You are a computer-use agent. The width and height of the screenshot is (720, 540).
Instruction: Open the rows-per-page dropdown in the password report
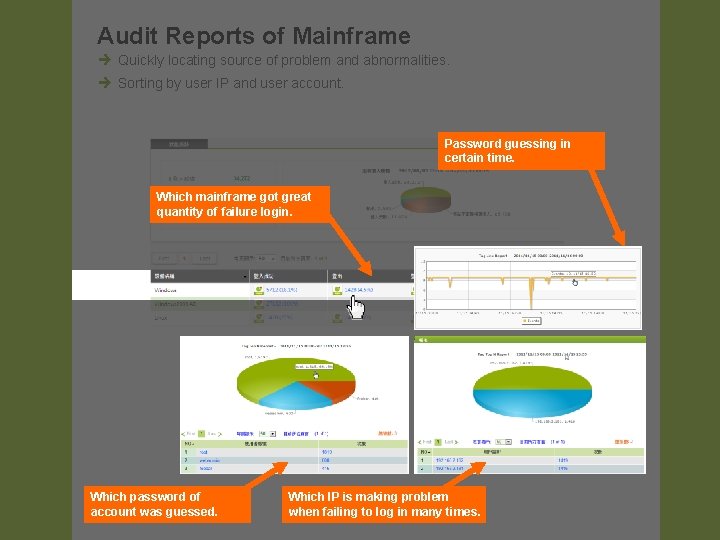click(267, 434)
